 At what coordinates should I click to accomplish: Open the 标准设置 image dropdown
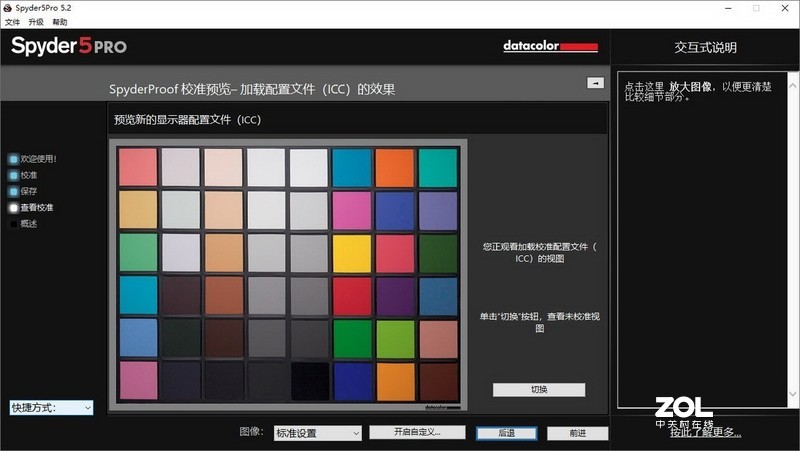click(x=318, y=433)
